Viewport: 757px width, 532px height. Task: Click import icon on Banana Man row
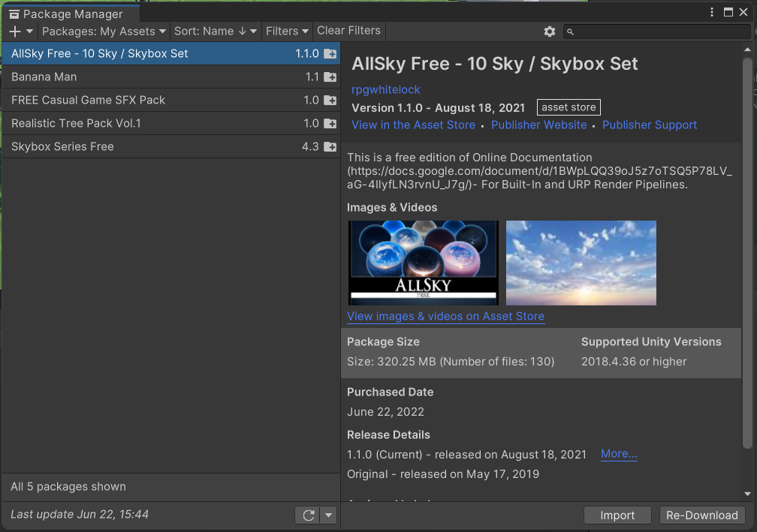[x=330, y=77]
